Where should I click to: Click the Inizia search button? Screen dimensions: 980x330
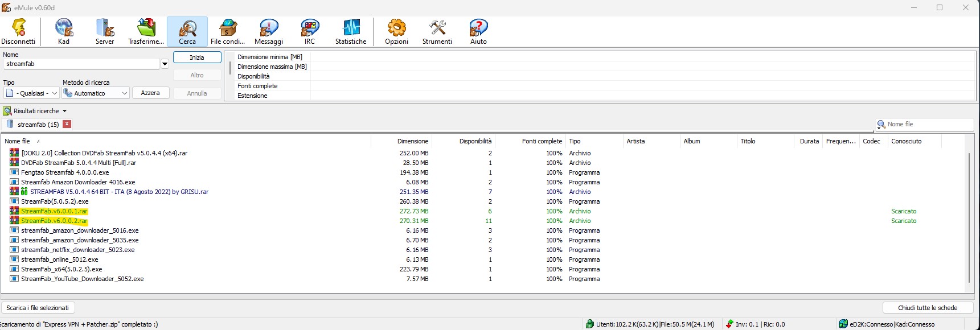(x=197, y=57)
